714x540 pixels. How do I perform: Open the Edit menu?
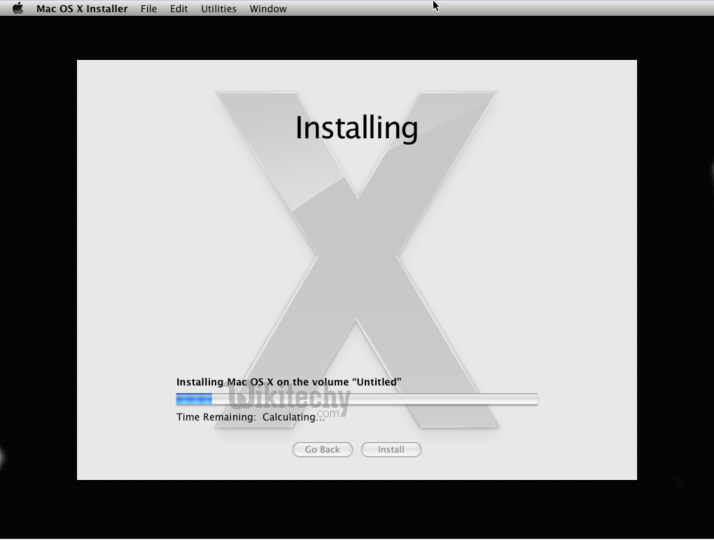pos(178,9)
